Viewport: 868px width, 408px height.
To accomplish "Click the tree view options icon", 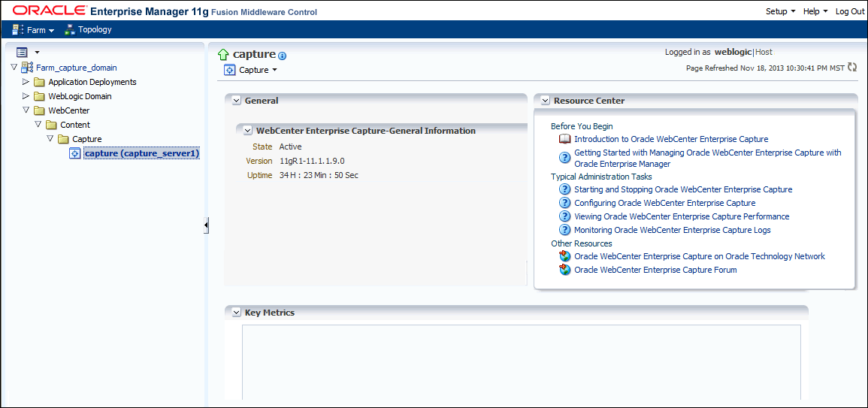I will [x=22, y=52].
